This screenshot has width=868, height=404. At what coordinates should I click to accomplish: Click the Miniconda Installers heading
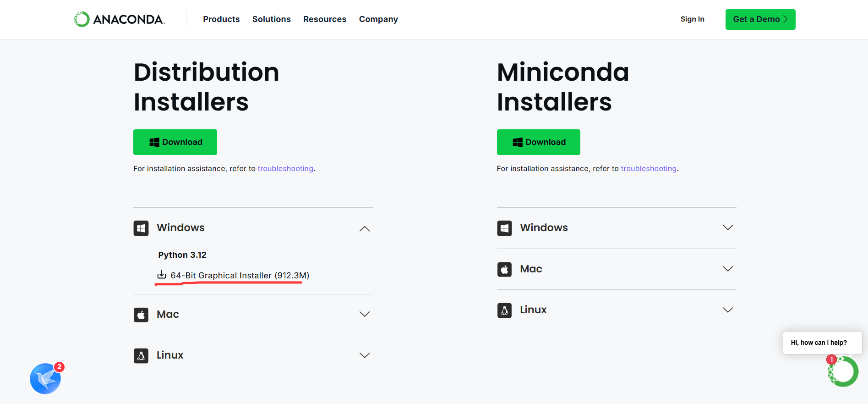pyautogui.click(x=563, y=87)
